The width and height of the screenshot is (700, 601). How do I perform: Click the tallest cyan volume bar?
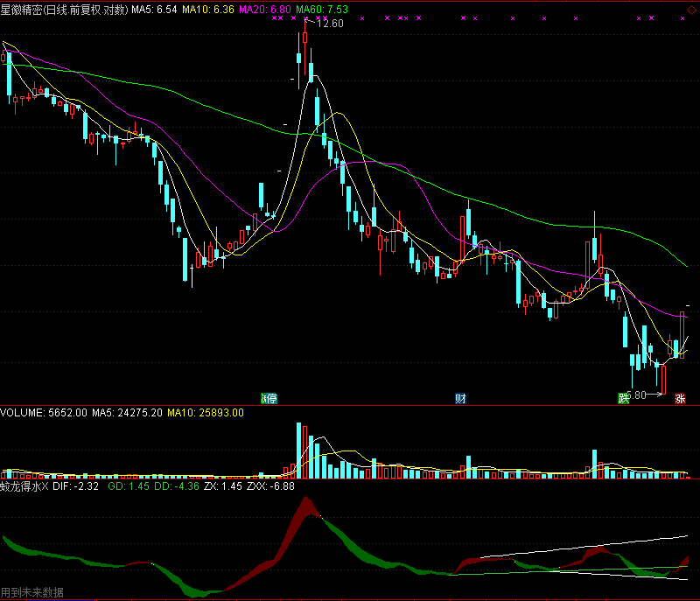point(298,451)
